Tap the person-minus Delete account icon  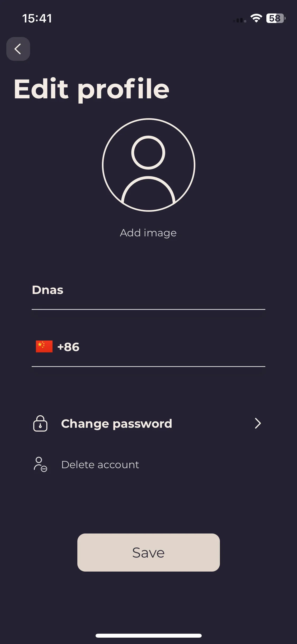click(x=40, y=464)
